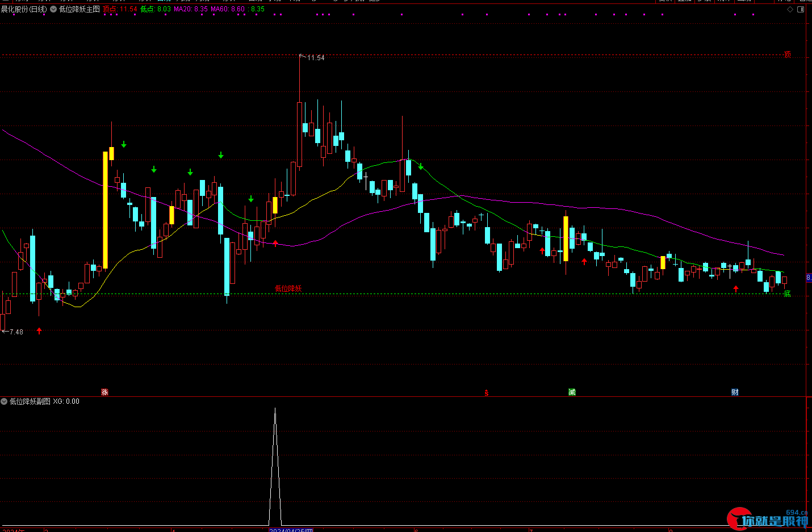Click the MA60: 8.60 indicator value

click(228, 9)
